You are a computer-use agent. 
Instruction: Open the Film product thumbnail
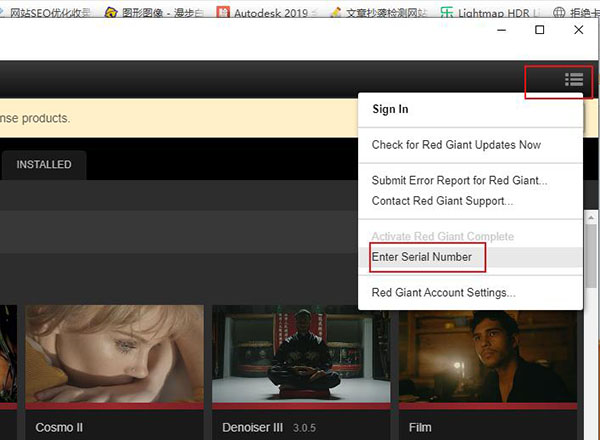pos(488,356)
